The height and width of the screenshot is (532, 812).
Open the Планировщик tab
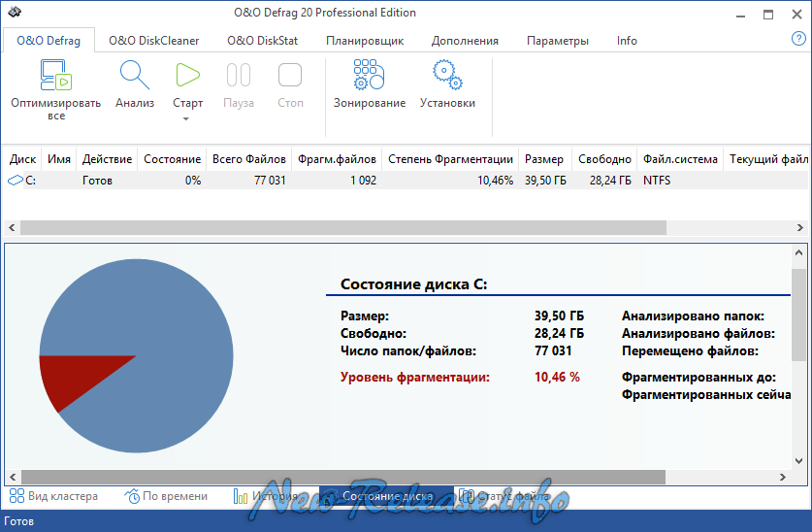(365, 41)
